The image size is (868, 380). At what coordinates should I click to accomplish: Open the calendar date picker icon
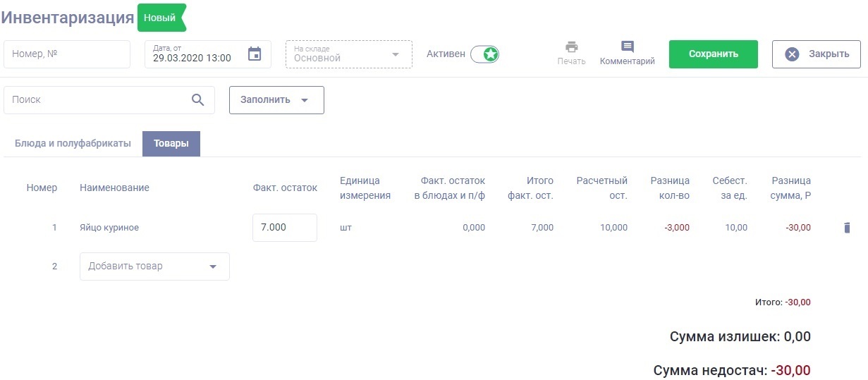click(x=255, y=54)
